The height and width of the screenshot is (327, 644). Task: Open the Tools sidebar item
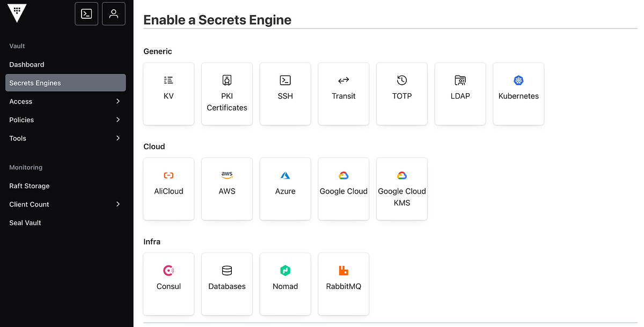65,138
